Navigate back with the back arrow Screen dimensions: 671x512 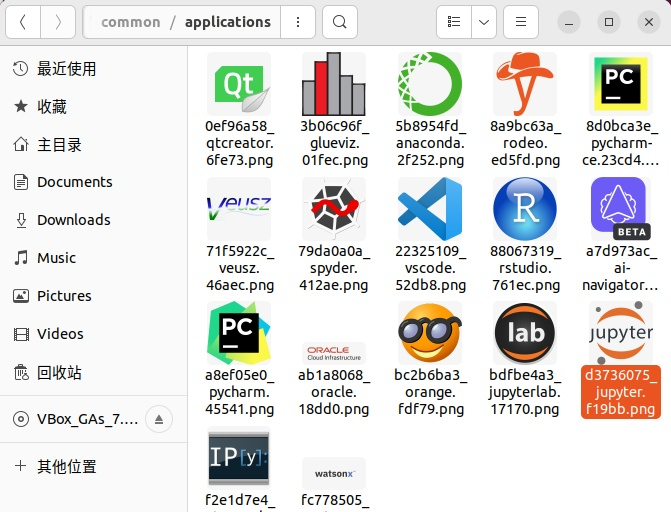click(23, 22)
